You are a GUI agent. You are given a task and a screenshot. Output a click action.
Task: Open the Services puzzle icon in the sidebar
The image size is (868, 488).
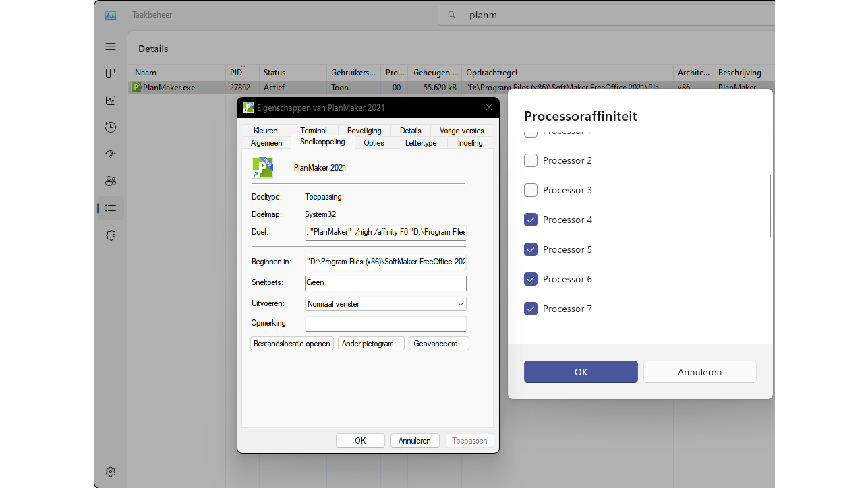tap(111, 235)
